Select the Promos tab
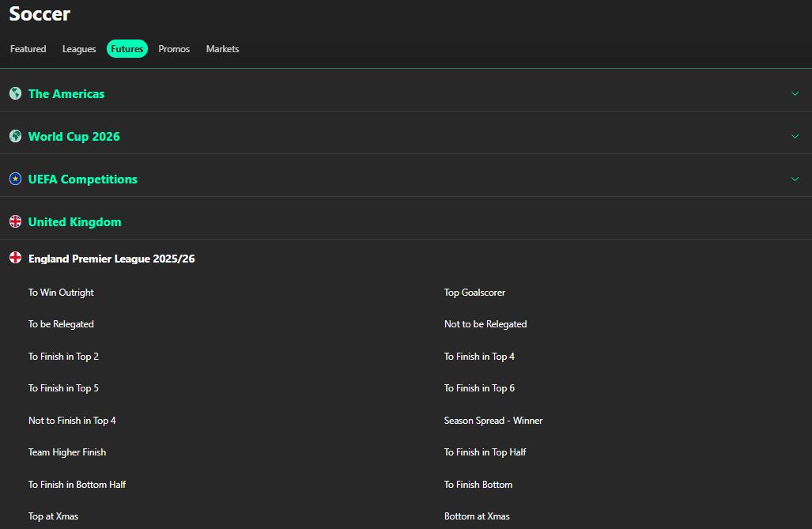The image size is (812, 529). pyautogui.click(x=173, y=48)
